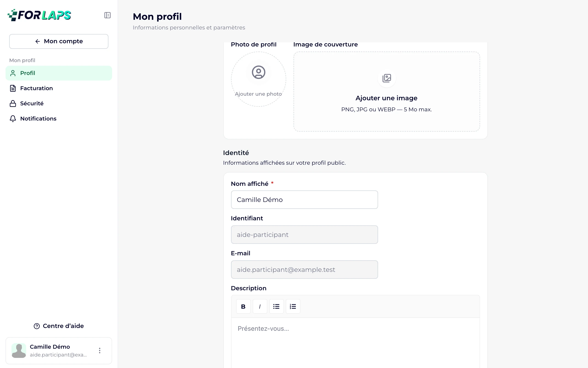
Task: Click the back arrow in Mon compte
Action: coord(37,41)
